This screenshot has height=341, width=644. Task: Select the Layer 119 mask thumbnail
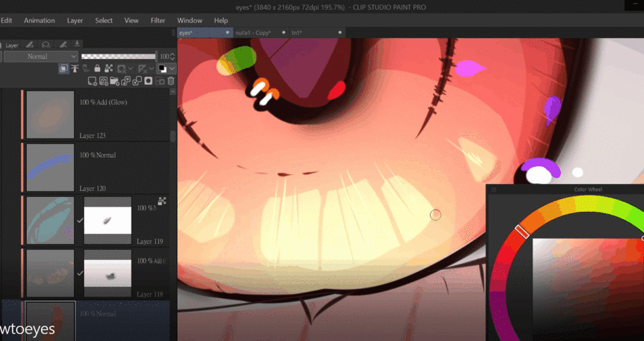[107, 220]
